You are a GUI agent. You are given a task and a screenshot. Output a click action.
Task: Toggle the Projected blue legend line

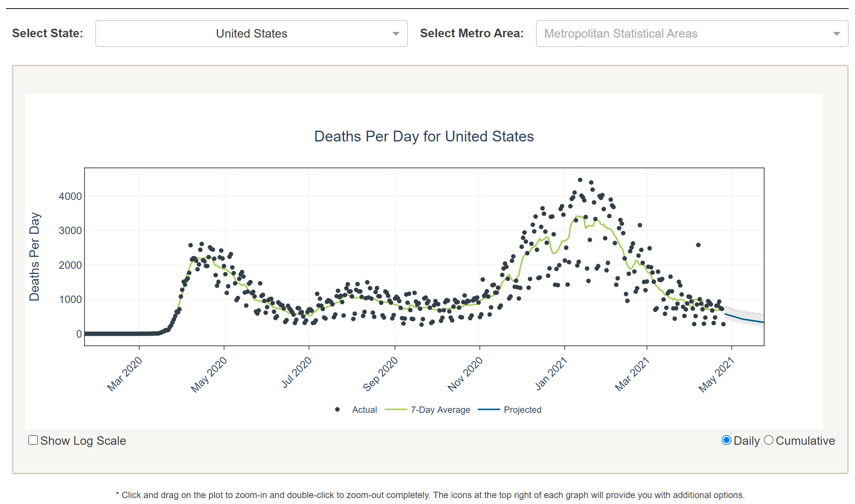pyautogui.click(x=488, y=409)
